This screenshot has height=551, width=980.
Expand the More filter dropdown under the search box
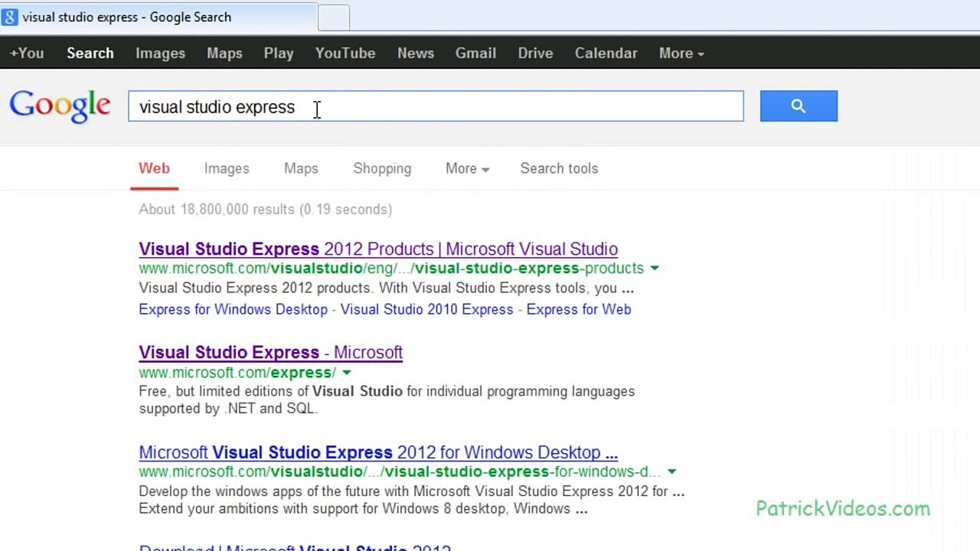[x=467, y=168]
